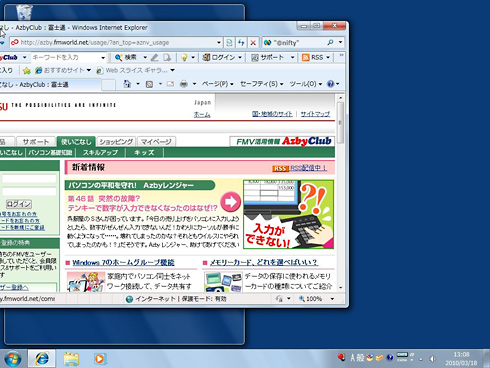Screen dimensions: 490x368
Task: Click the RSS toolbar button
Action: 313,57
